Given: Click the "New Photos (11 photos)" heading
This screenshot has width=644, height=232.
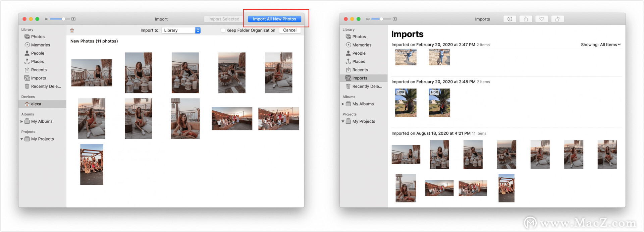Looking at the screenshot, I should click(94, 41).
